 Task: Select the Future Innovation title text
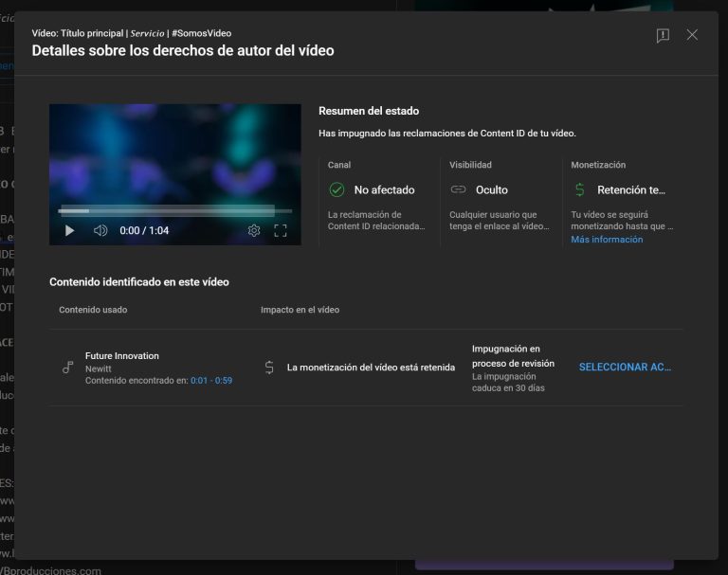coord(122,356)
